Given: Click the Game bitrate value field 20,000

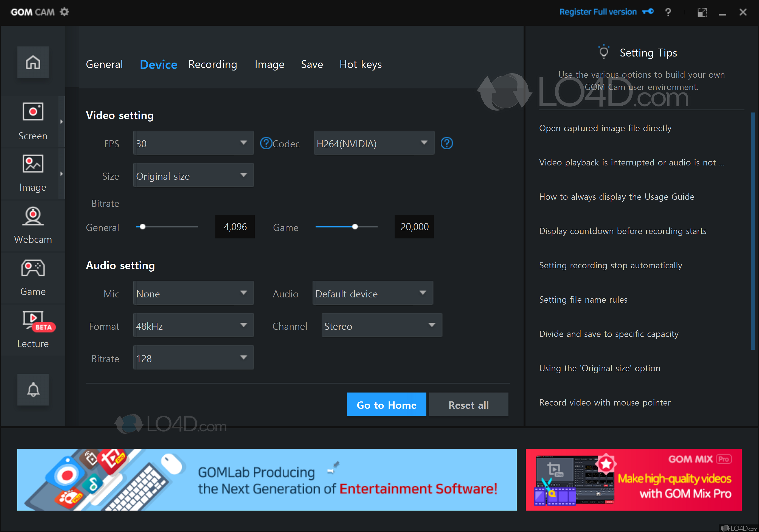Looking at the screenshot, I should pos(414,227).
